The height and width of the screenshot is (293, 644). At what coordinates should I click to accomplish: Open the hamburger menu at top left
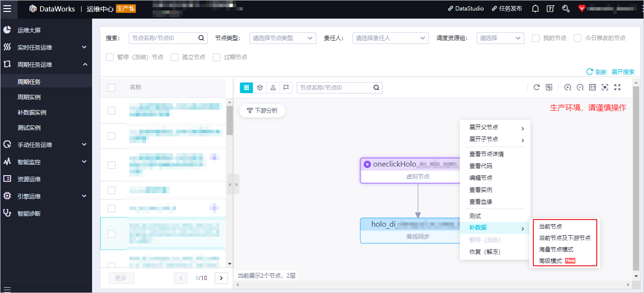click(7, 9)
